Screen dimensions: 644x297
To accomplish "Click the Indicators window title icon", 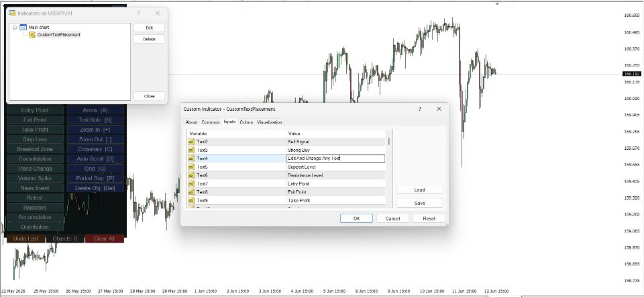I will coord(12,13).
